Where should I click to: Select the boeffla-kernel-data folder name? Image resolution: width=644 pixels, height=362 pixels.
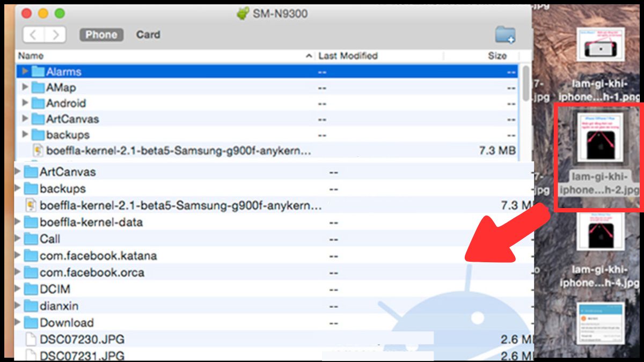91,222
